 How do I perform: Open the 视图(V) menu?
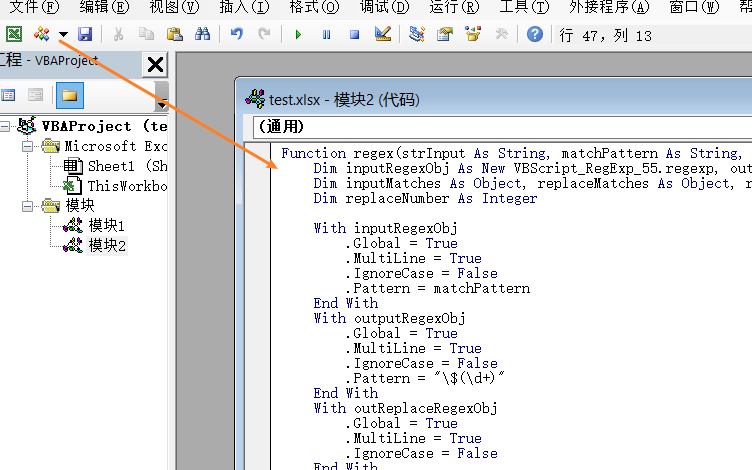(x=174, y=7)
